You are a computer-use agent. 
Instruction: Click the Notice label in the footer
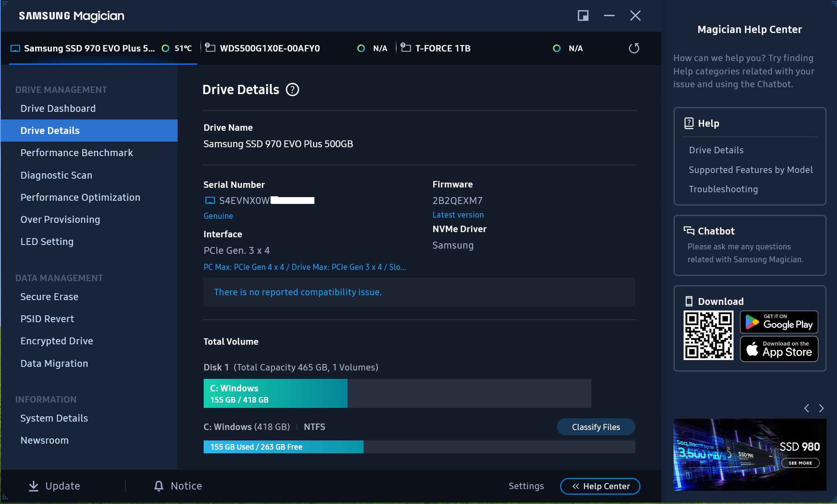point(186,486)
